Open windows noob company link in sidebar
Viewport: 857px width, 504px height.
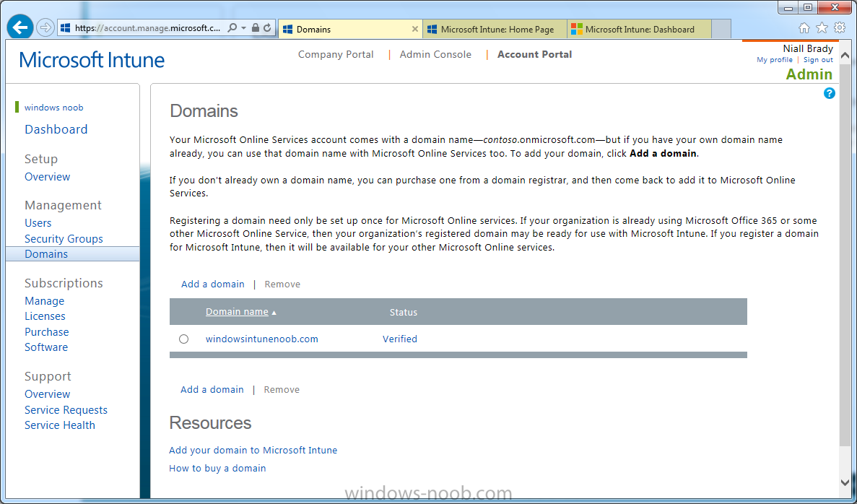pyautogui.click(x=53, y=108)
